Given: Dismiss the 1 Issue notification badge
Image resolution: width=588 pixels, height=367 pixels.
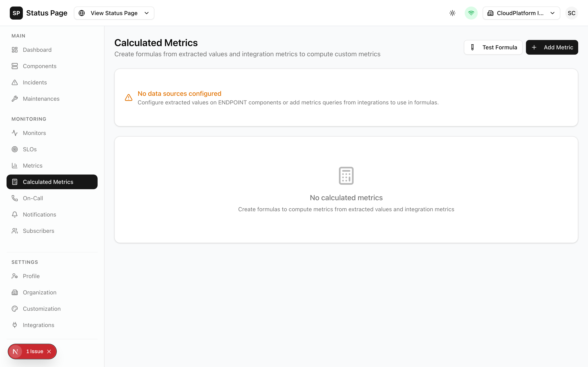Looking at the screenshot, I should pyautogui.click(x=49, y=351).
